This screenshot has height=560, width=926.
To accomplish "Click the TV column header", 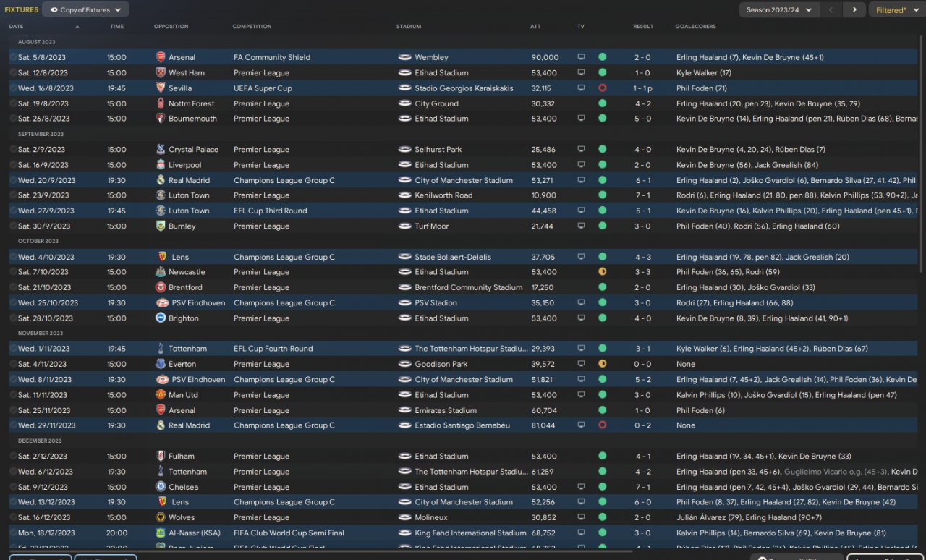I will [581, 27].
